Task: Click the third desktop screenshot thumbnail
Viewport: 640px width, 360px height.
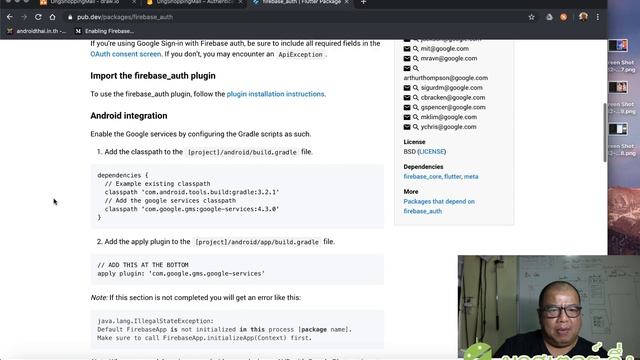Action: [618, 129]
